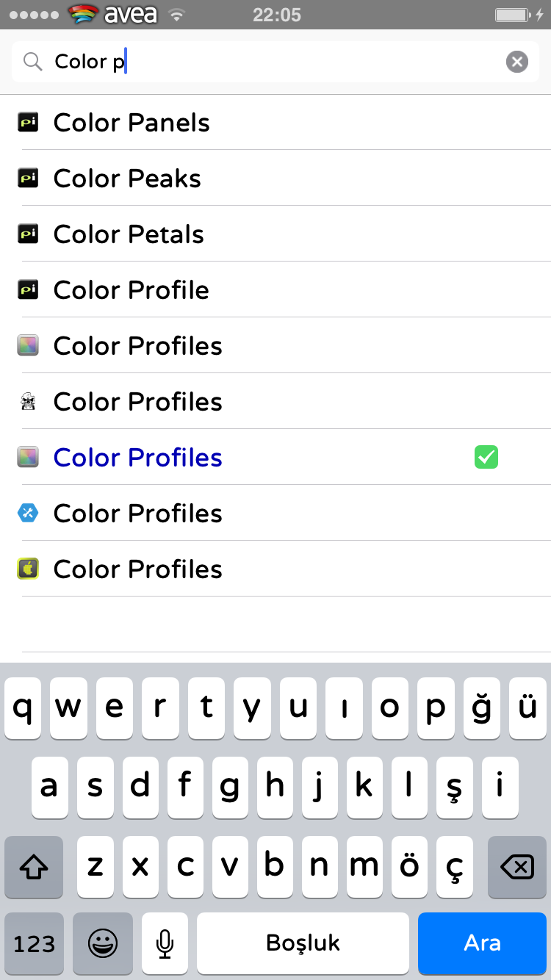Screen dimensions: 551x980
Task: Tap the skull icon next to Color Profiles
Action: (28, 402)
